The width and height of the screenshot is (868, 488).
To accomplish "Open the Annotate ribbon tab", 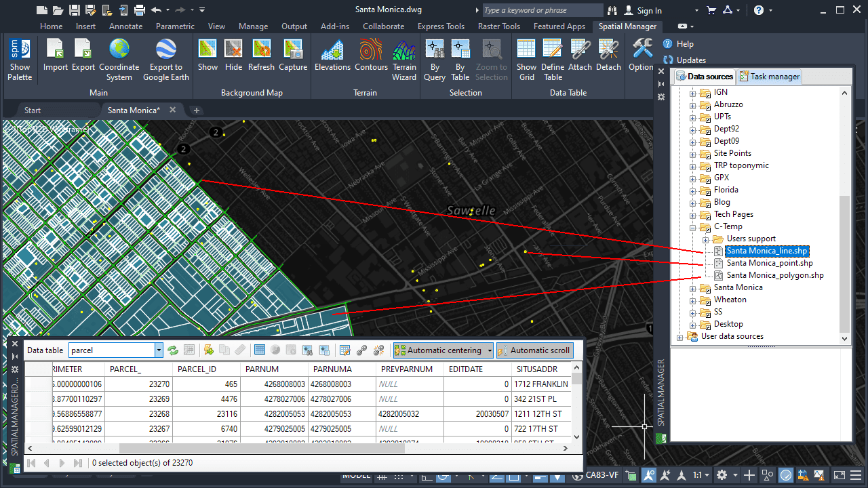I will [x=126, y=26].
